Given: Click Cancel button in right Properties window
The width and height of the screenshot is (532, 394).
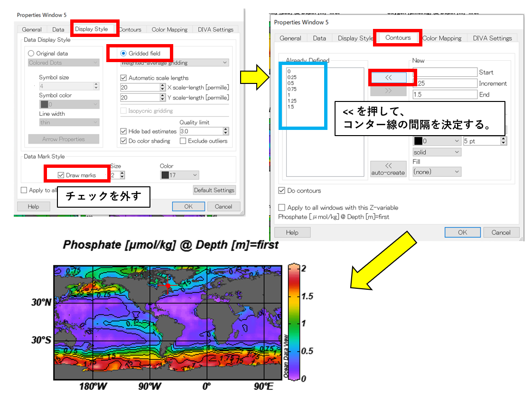Looking at the screenshot, I should (501, 232).
